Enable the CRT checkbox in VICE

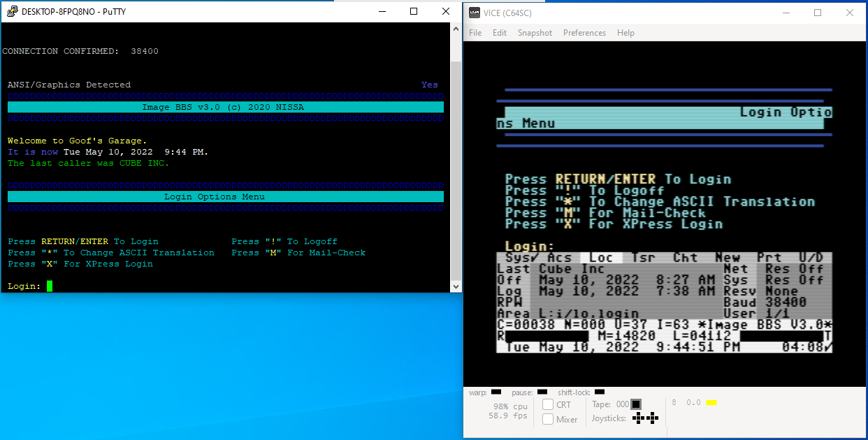[x=549, y=404]
